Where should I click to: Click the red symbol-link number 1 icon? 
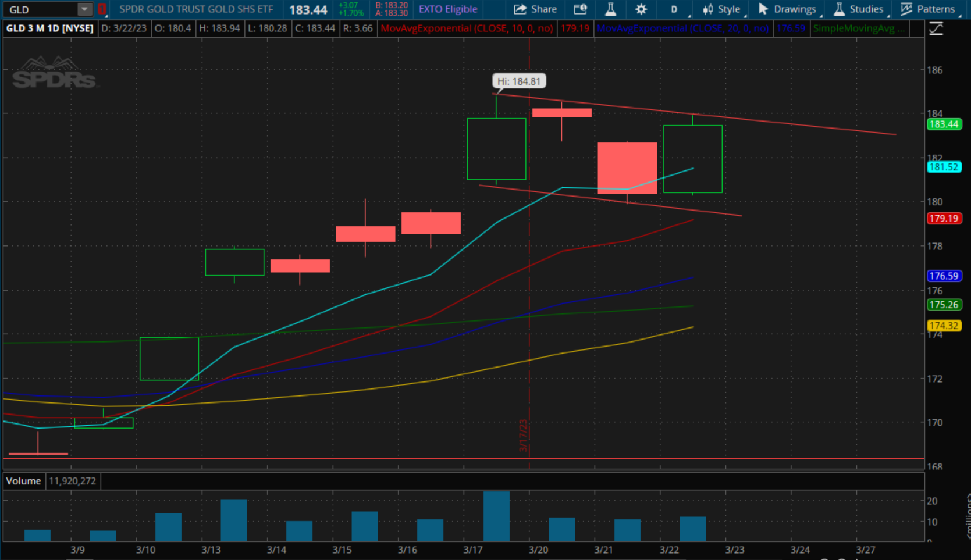pos(102,9)
